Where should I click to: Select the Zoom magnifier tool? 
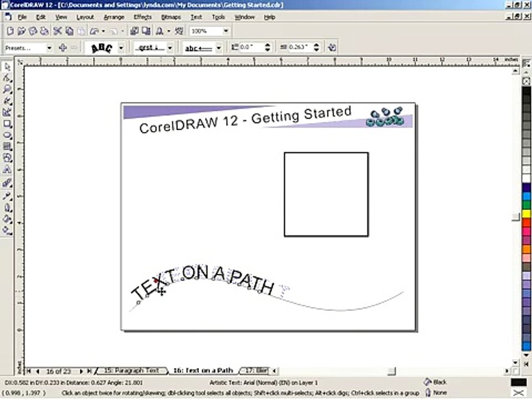click(7, 89)
